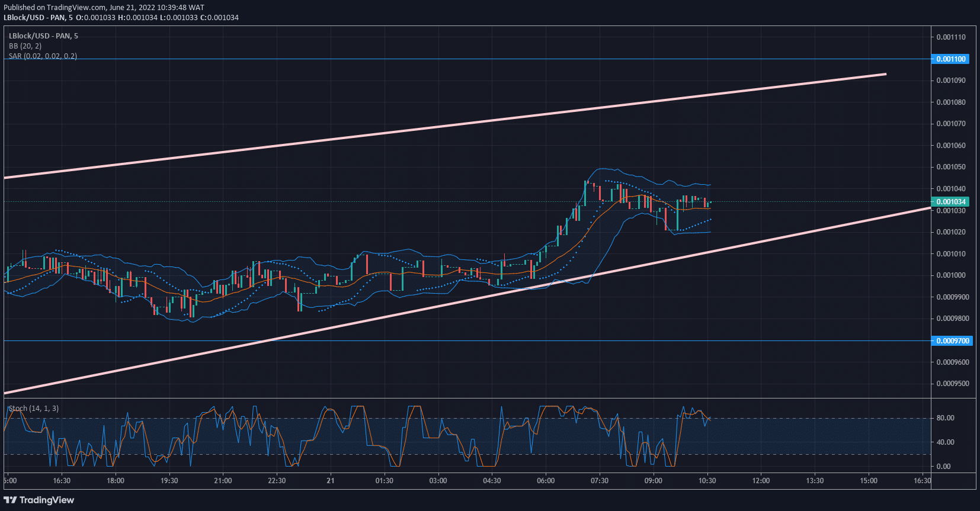
Task: Click the 40.00 stochastic axis label
Action: coord(945,442)
